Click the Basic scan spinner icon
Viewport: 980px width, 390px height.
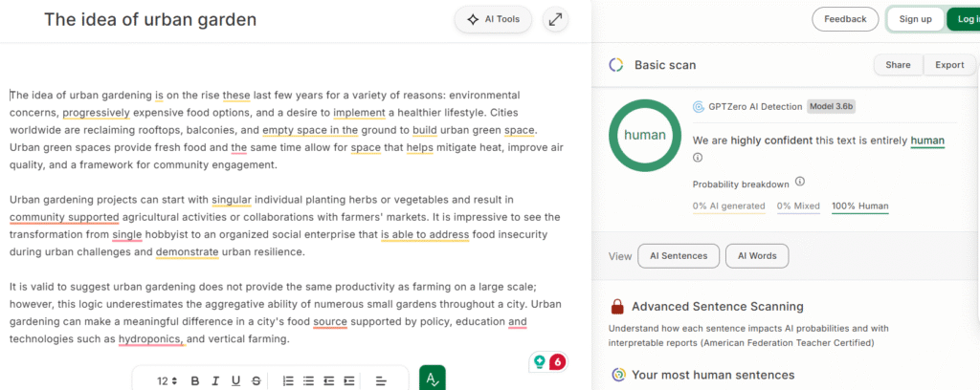click(615, 65)
